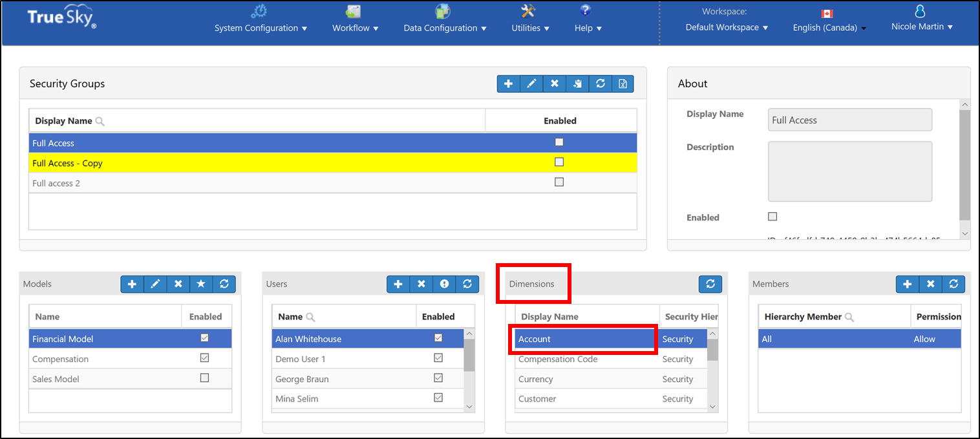Enable the Sales Model checkbox
980x439 pixels.
[205, 378]
